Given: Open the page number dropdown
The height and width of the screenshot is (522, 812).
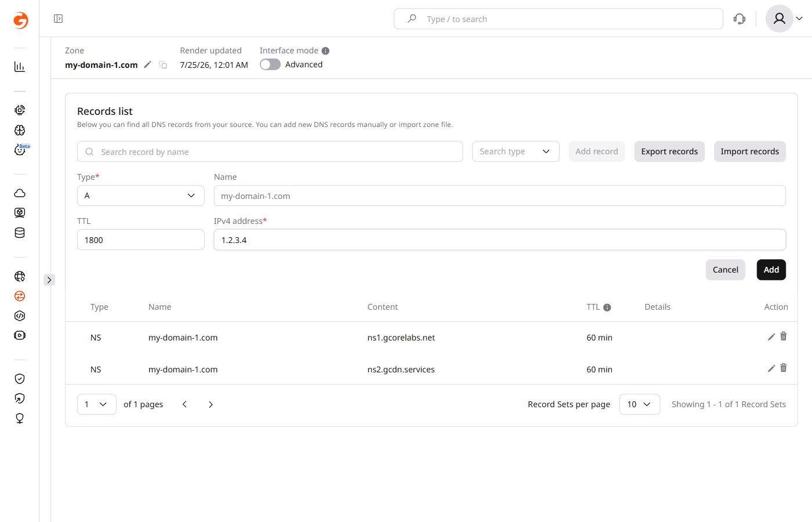Looking at the screenshot, I should click(97, 404).
